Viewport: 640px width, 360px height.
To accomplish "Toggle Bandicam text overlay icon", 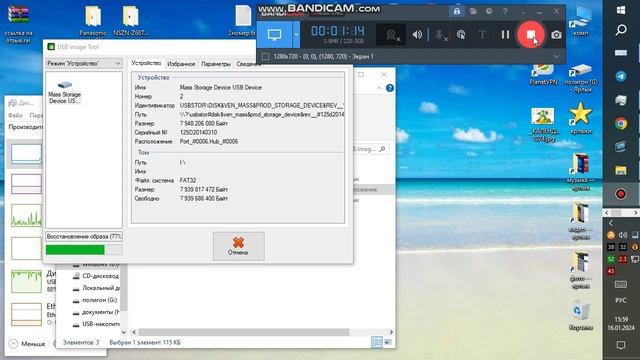I will [x=482, y=35].
